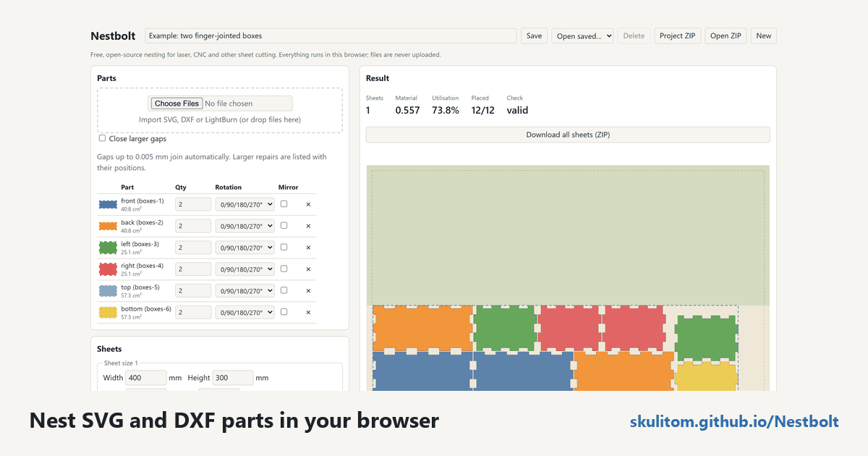
Task: Click the yellow bottom part thumbnail icon
Action: click(108, 313)
